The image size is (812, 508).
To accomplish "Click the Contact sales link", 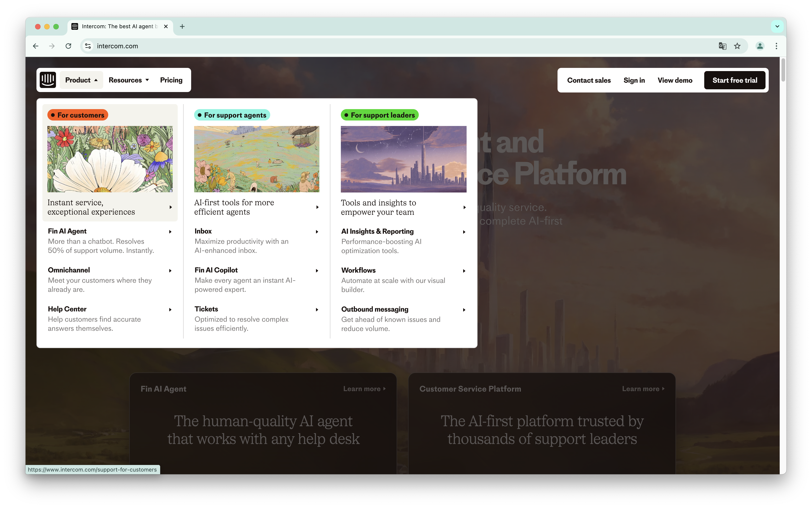I will click(x=588, y=80).
